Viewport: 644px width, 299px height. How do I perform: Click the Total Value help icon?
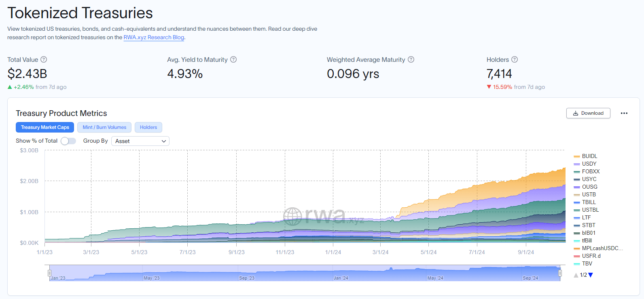click(x=44, y=59)
